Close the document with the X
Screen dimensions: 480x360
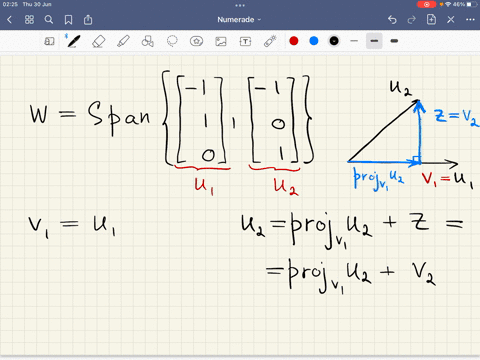[451, 20]
